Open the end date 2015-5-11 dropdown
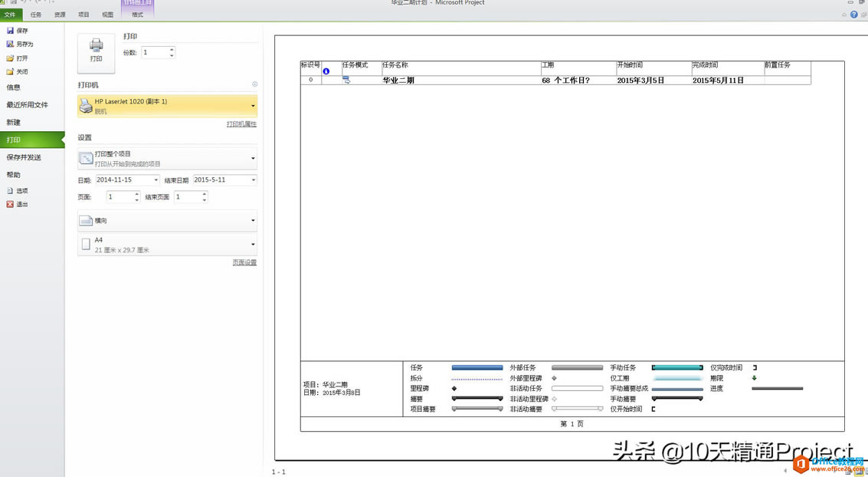Image resolution: width=868 pixels, height=477 pixels. point(254,179)
